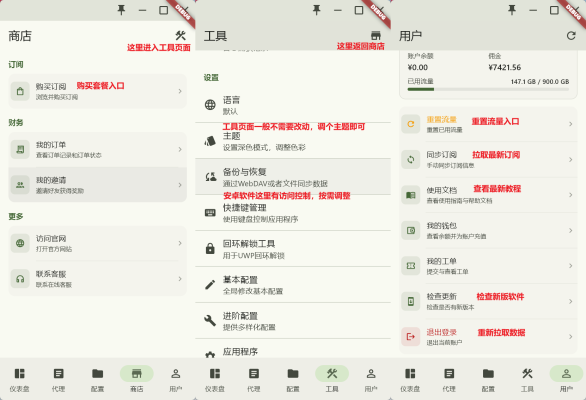Click the pencil icon next to 基本配置
Viewport: 586px width, 400px height.
[210, 285]
